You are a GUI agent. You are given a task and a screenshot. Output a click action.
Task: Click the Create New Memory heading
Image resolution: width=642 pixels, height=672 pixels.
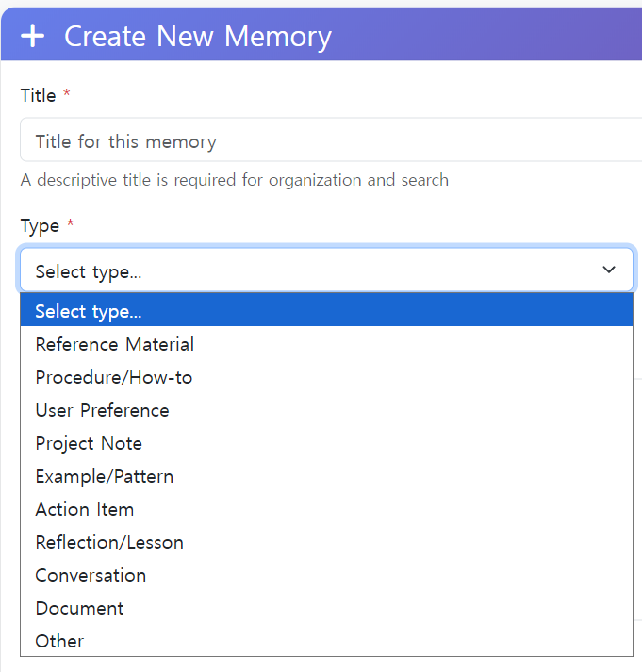198,37
